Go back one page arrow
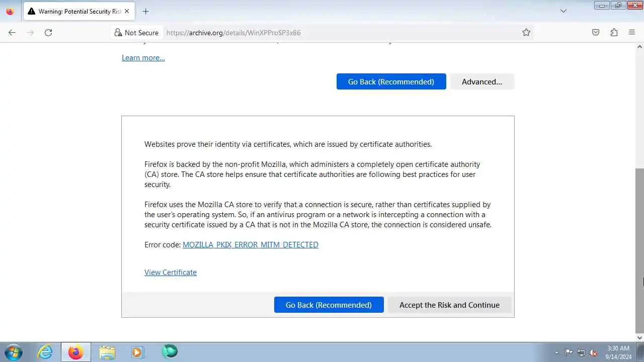This screenshot has height=362, width=644. (x=12, y=32)
